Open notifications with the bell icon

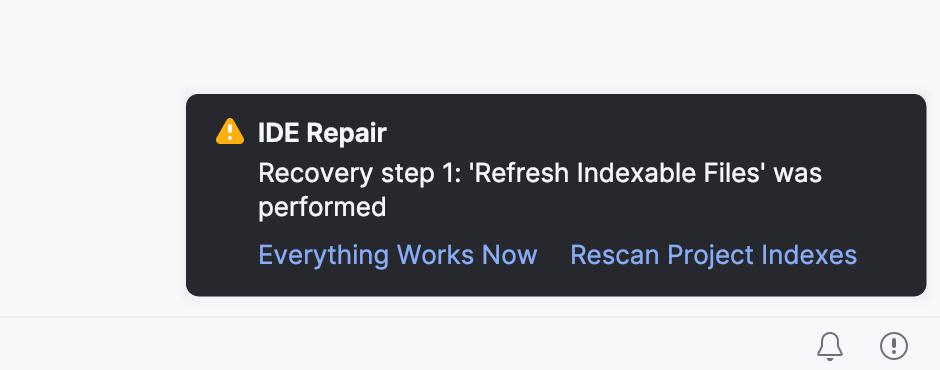click(830, 346)
